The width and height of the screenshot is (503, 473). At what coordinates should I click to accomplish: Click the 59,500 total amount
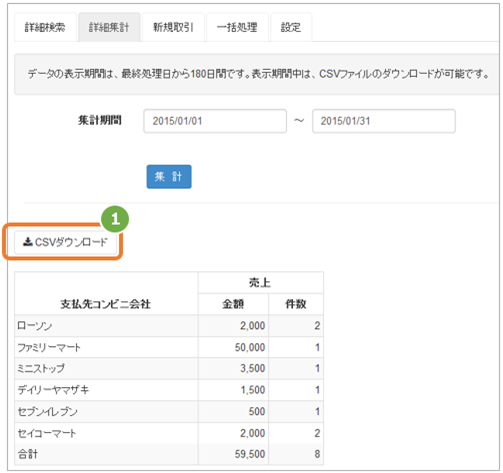tap(233, 454)
